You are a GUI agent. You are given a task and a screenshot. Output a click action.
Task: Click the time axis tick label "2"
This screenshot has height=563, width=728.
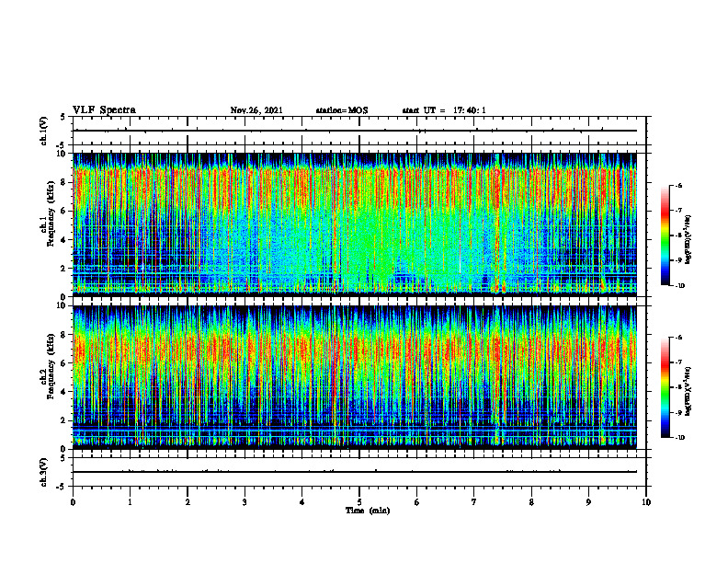click(188, 502)
